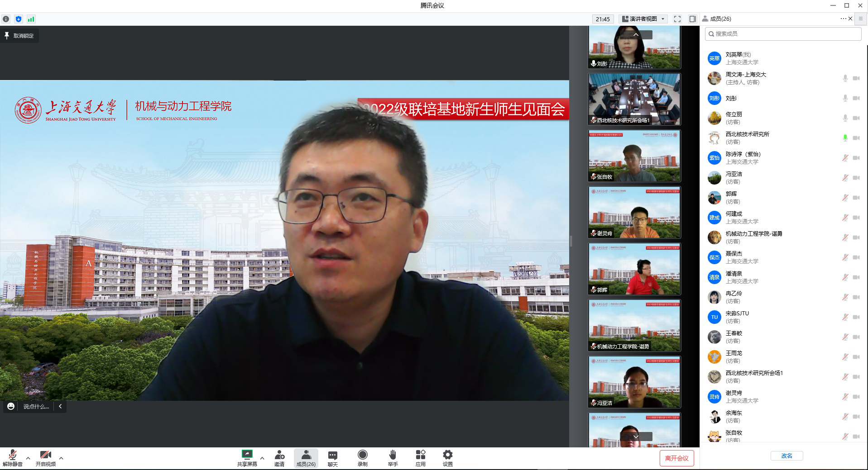This screenshot has width=868, height=470.
Task: Select 谢灵肯 video thumbnail
Action: pyautogui.click(x=634, y=212)
